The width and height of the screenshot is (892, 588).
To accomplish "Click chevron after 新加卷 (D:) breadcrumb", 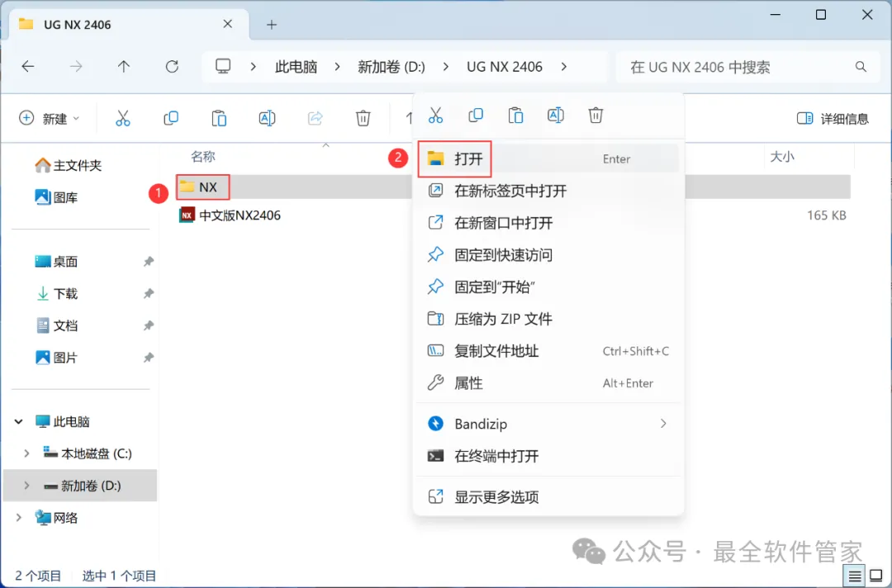I will [x=445, y=67].
